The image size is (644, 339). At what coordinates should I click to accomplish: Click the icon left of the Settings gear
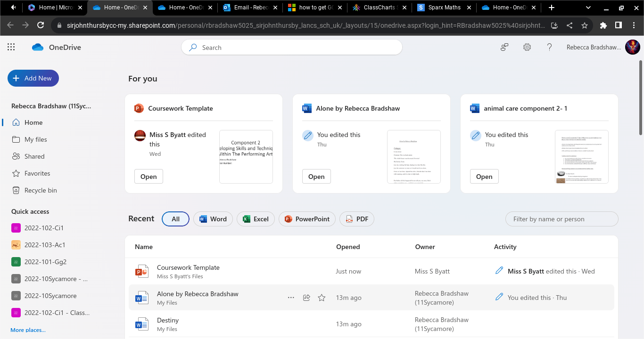[504, 47]
